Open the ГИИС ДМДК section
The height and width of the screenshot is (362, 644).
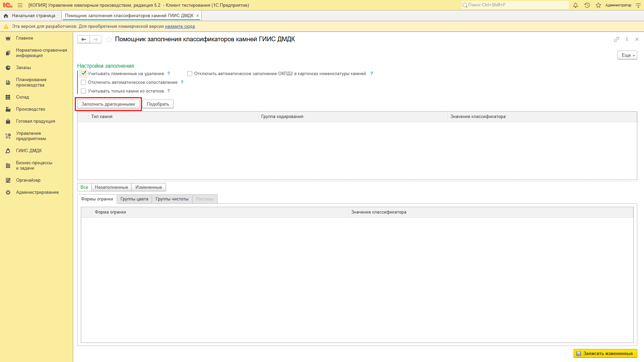29,151
